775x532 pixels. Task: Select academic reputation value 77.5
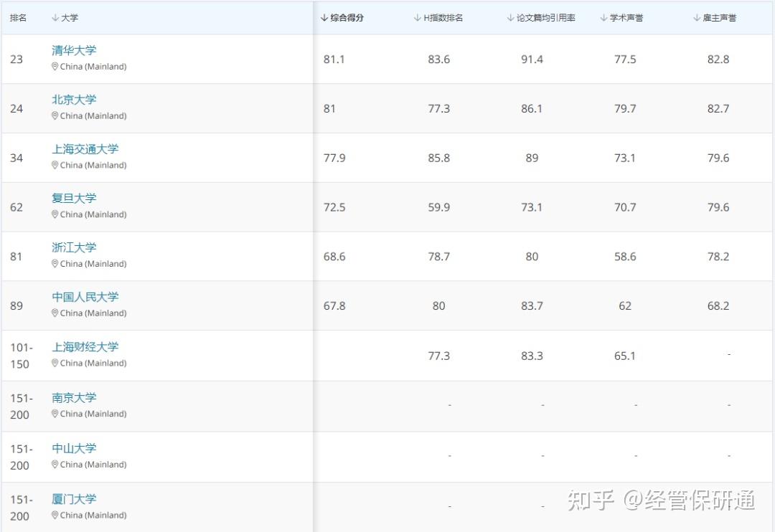[625, 60]
